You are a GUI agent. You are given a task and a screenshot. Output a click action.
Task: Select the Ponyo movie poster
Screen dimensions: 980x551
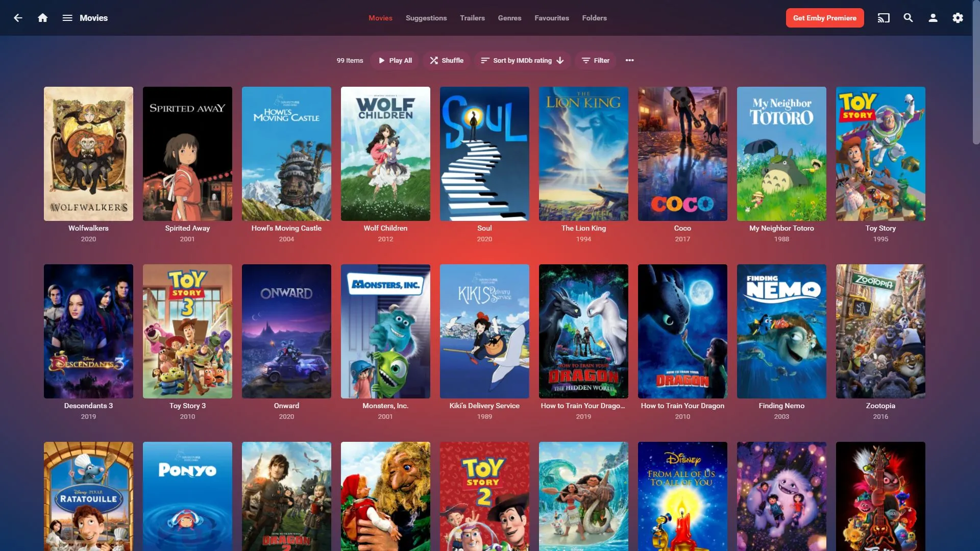187,496
